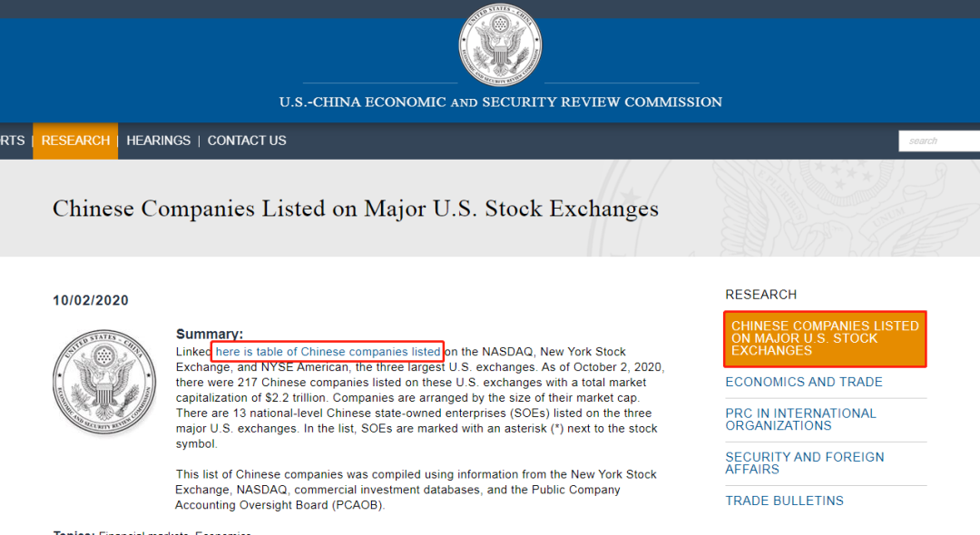This screenshot has width=980, height=535.
Task: Open Security and Foreign Affairs link
Action: [804, 463]
